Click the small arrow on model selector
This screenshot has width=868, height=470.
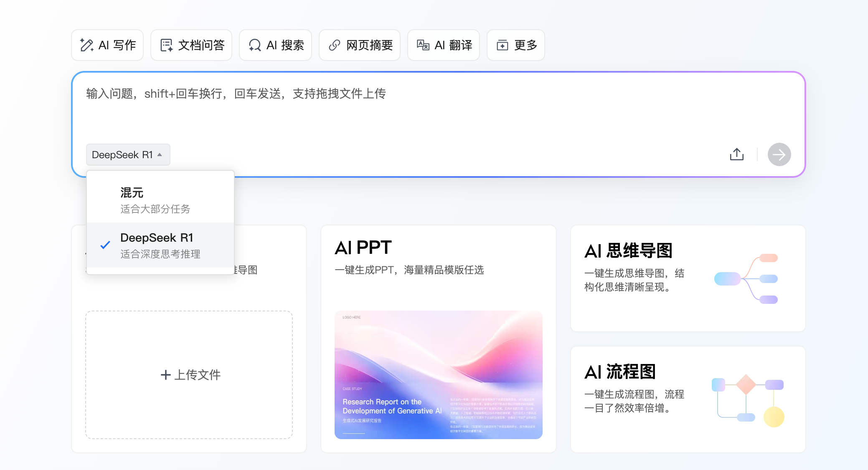point(160,155)
